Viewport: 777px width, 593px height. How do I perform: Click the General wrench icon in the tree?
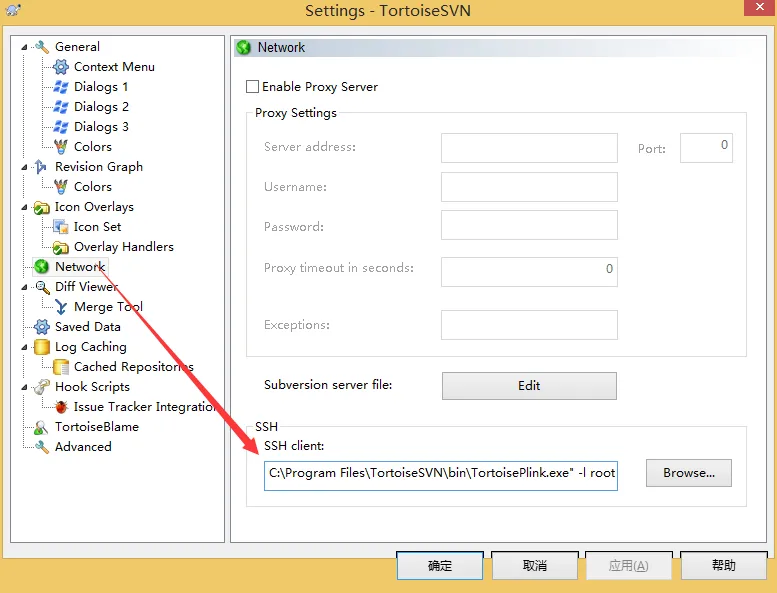click(x=42, y=47)
